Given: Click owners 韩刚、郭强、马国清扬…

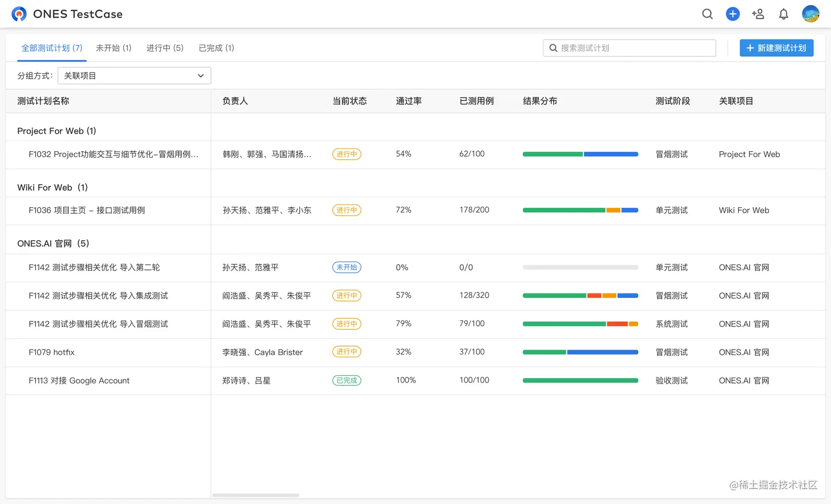Looking at the screenshot, I should click(x=267, y=154).
